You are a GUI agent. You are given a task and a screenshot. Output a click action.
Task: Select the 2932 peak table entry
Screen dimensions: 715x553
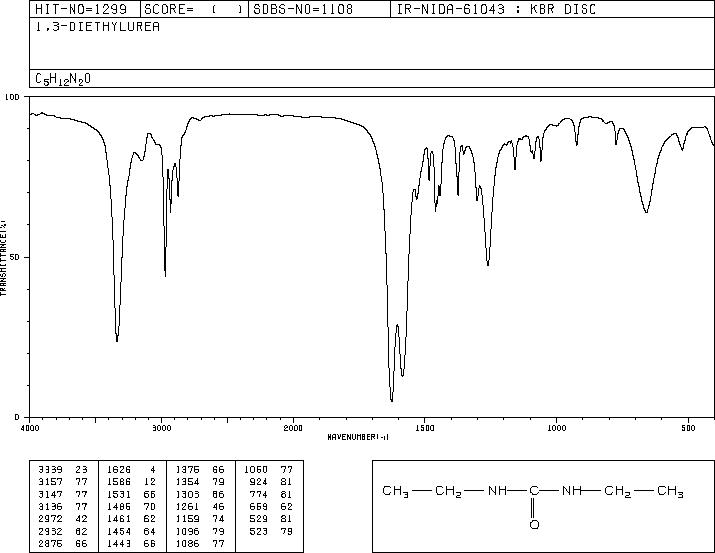tap(62, 532)
